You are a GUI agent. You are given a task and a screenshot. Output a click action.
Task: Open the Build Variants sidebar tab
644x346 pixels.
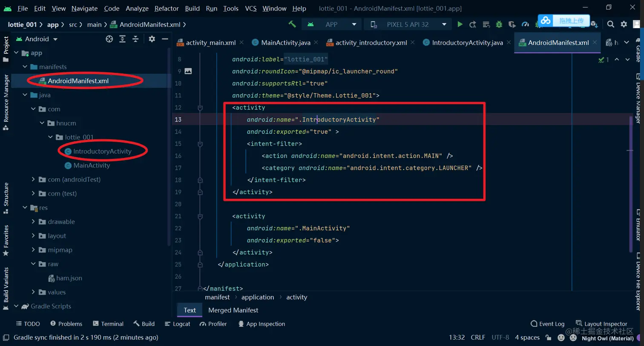6,289
